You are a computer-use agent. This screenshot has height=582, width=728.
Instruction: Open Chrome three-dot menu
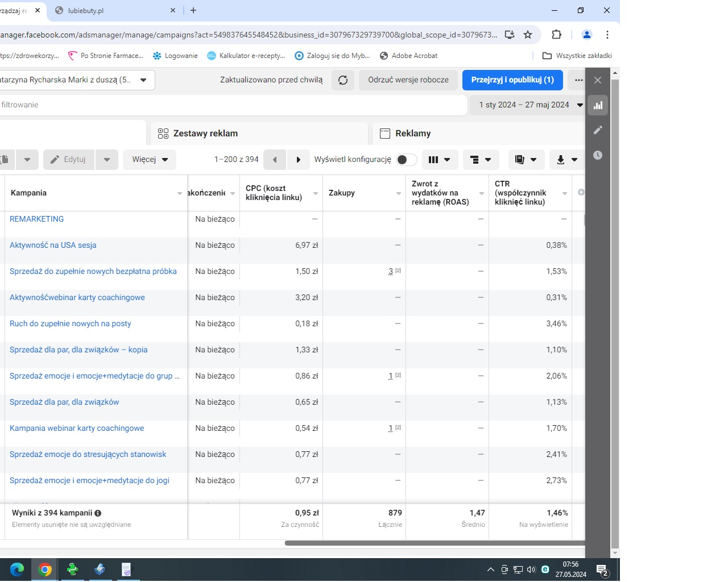(607, 35)
